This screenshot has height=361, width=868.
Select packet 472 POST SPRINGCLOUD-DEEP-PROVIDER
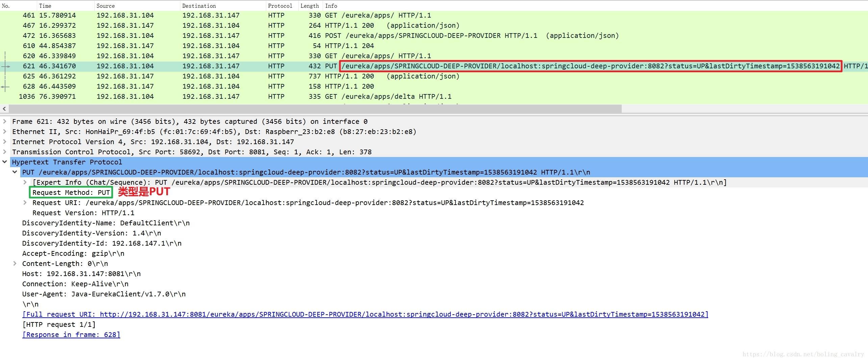click(x=434, y=36)
